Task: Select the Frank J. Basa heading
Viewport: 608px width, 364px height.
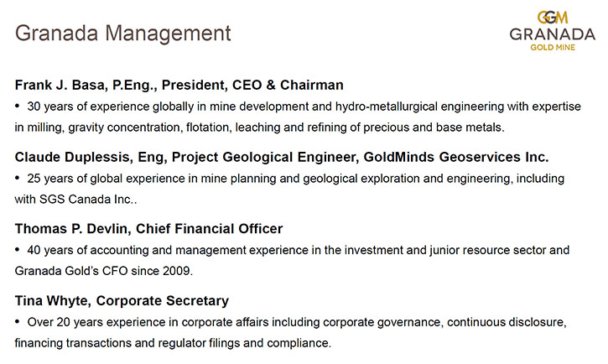Action: 179,85
